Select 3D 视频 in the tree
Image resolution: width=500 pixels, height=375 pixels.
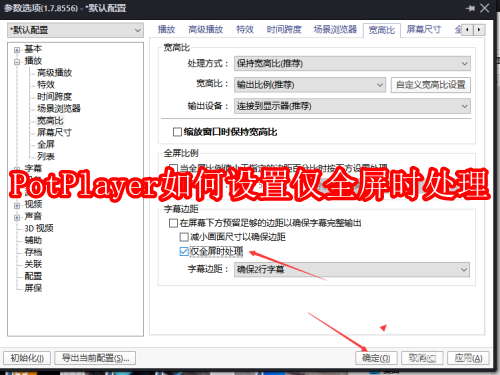(39, 228)
